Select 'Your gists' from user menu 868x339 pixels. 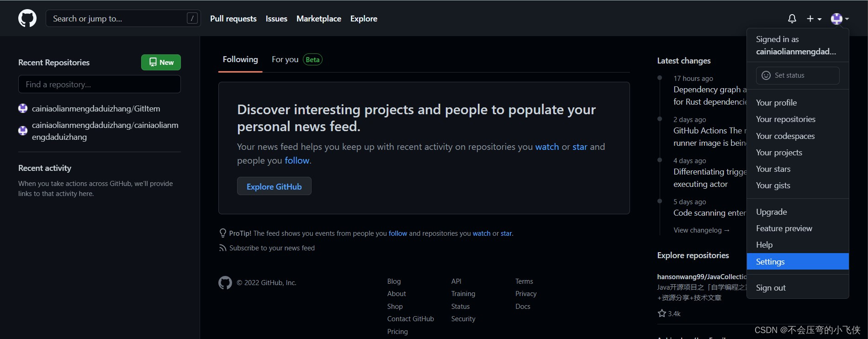pyautogui.click(x=798, y=185)
